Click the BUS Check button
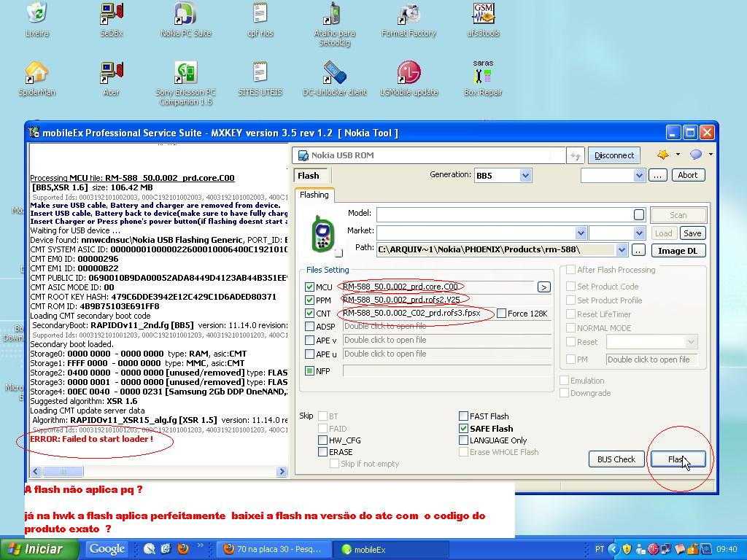 (616, 459)
